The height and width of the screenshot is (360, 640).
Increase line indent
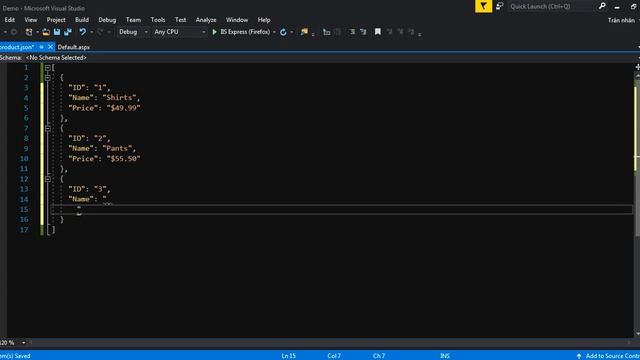click(363, 32)
